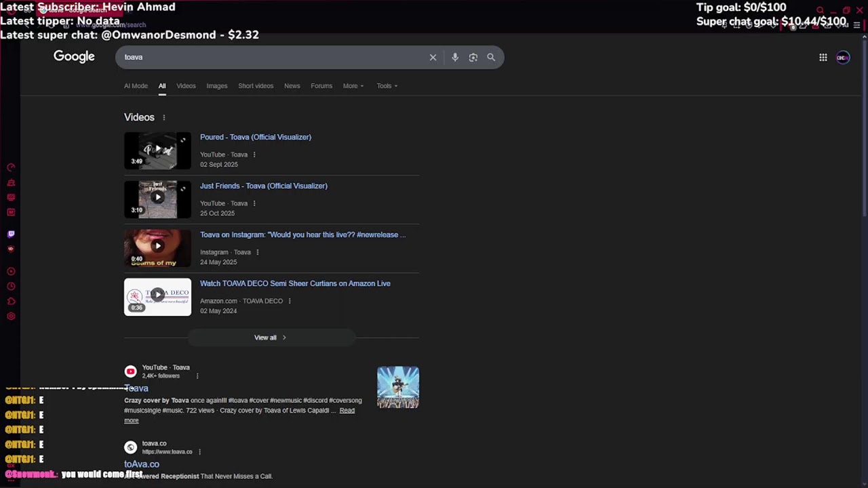Open options menu for Instagram Toava video

click(x=258, y=252)
